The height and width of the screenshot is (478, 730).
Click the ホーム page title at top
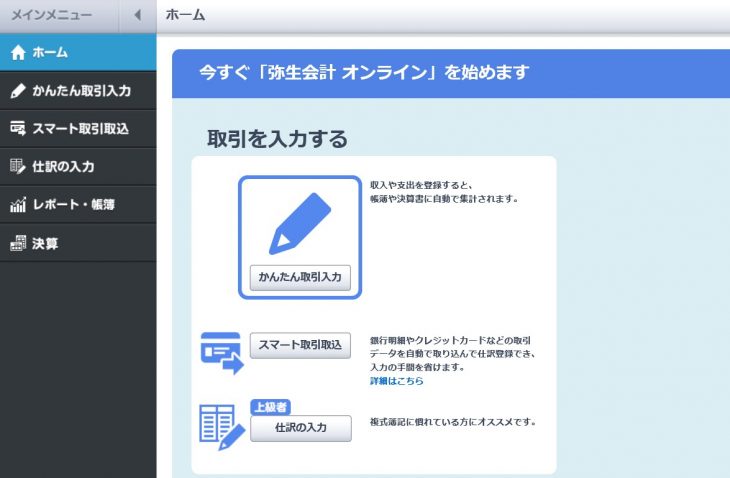(185, 16)
